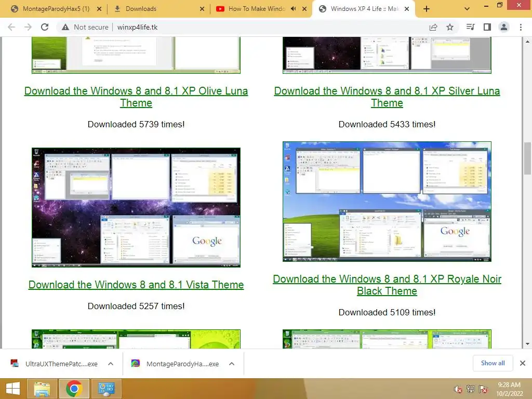This screenshot has width=532, height=399.
Task: Click the Olive Luna screenshot thumbnail
Action: 136,55
